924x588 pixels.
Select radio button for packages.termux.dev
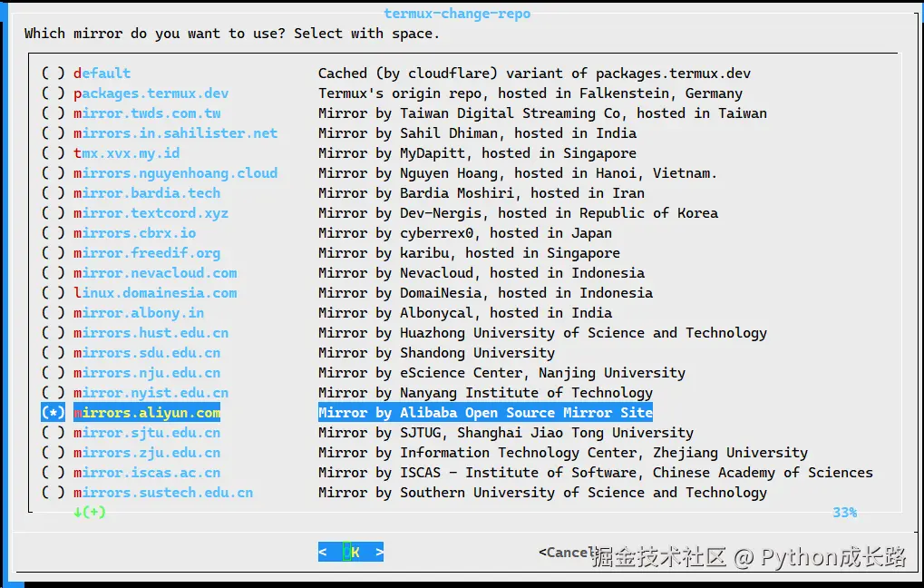(53, 93)
